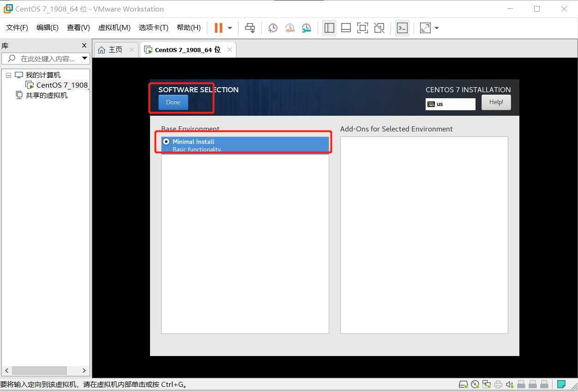
Task: Open the power options dropdown beside pause
Action: [229, 28]
